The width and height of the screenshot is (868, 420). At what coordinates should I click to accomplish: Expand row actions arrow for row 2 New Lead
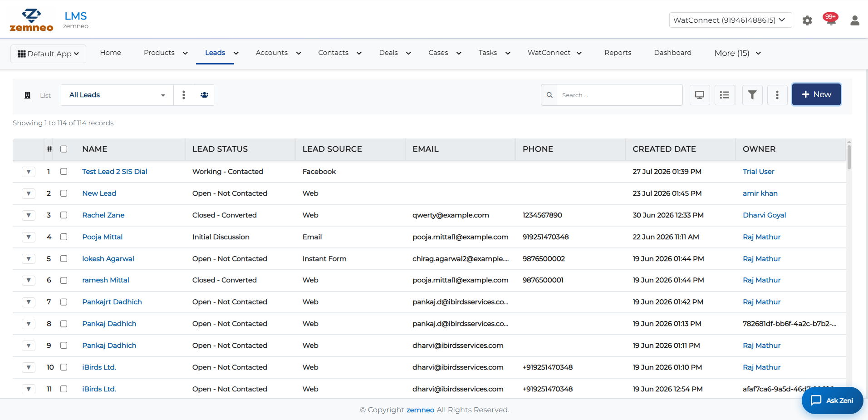pos(29,193)
